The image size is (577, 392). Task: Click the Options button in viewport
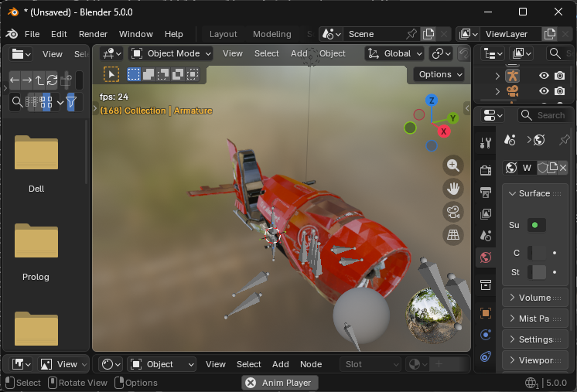click(x=439, y=74)
